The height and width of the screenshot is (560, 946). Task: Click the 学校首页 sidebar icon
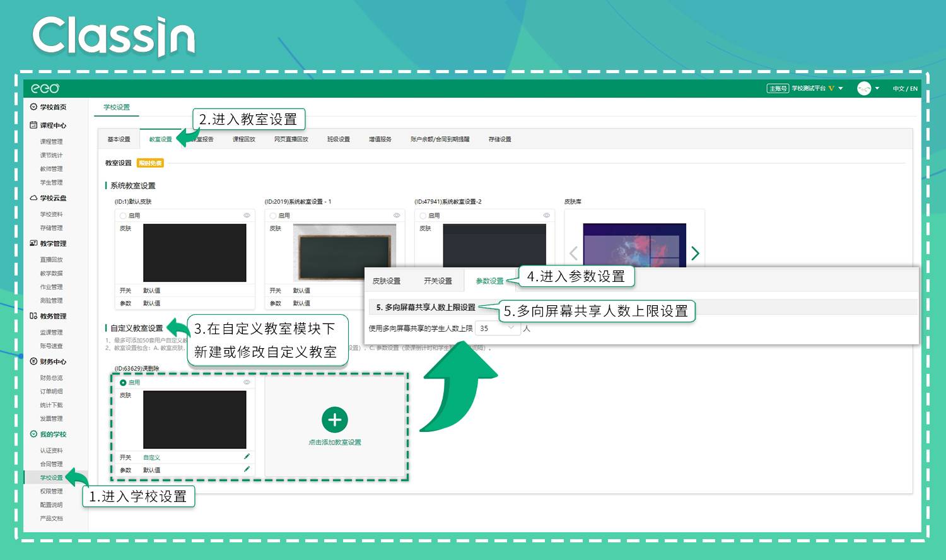tap(33, 107)
